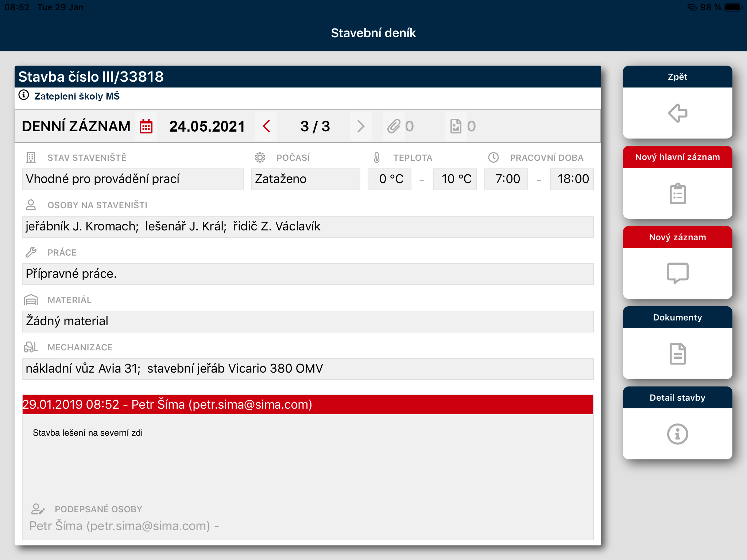Open Petr Šíma record header
This screenshot has width=747, height=560.
pyautogui.click(x=307, y=405)
